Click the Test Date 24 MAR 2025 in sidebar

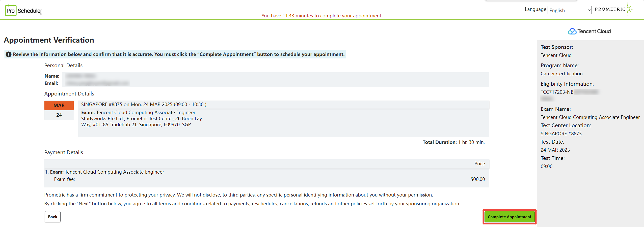[555, 150]
